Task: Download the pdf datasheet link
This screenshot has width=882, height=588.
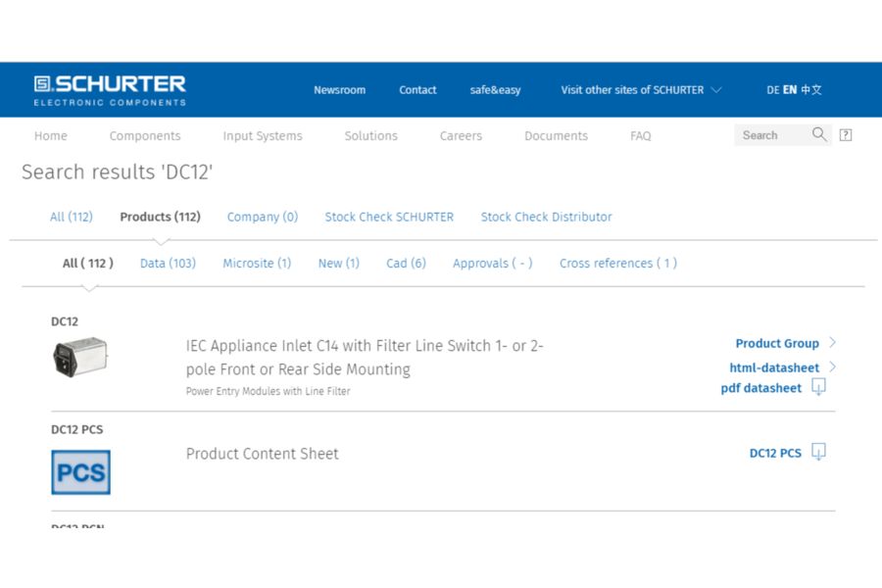Action: 761,388
